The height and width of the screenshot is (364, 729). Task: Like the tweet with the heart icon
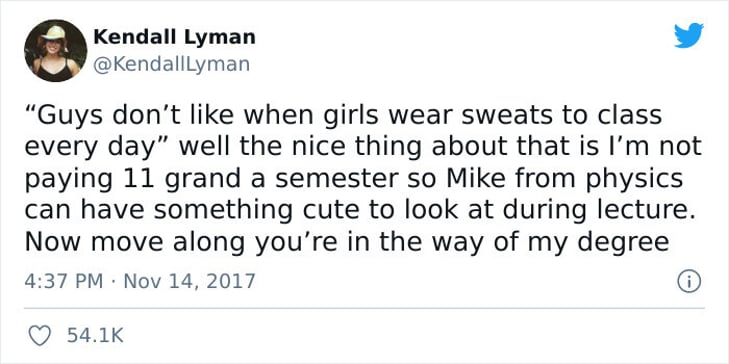coord(40,335)
